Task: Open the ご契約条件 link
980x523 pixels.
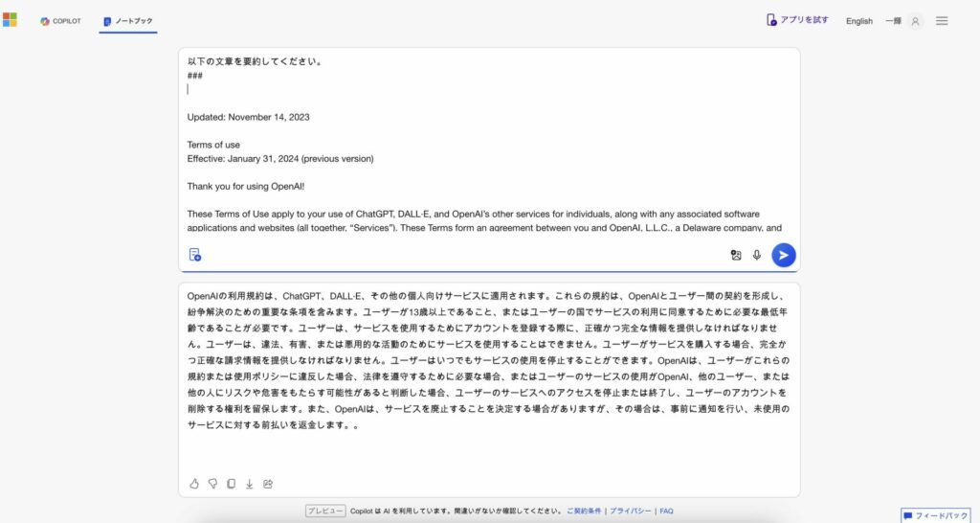Action: pyautogui.click(x=584, y=512)
